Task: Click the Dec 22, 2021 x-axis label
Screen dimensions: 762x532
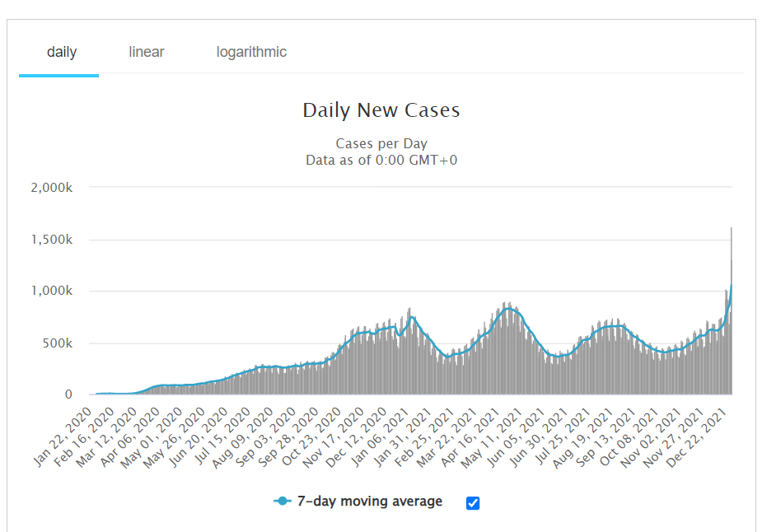Action: pos(696,436)
